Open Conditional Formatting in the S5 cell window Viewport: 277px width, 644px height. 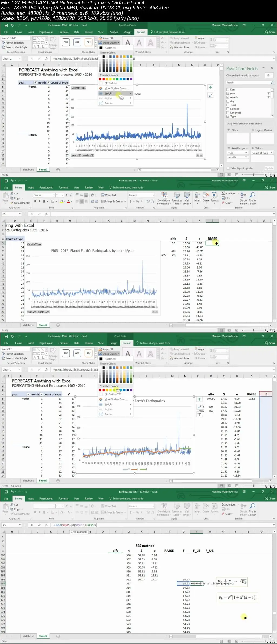pyautogui.click(x=164, y=199)
